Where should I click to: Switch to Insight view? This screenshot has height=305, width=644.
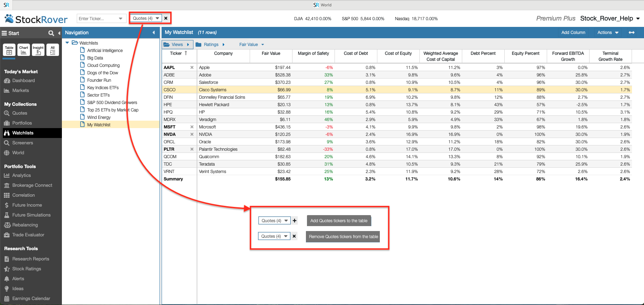point(38,50)
